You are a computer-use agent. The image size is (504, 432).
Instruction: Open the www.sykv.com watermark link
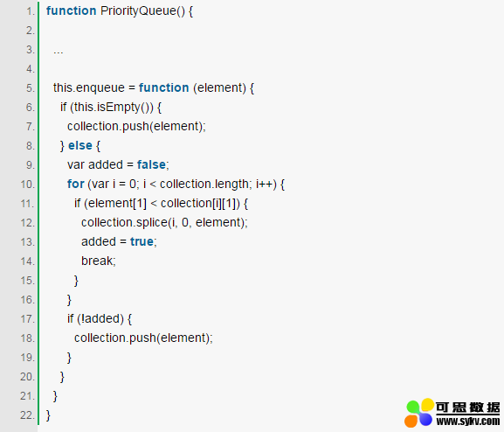point(467,421)
